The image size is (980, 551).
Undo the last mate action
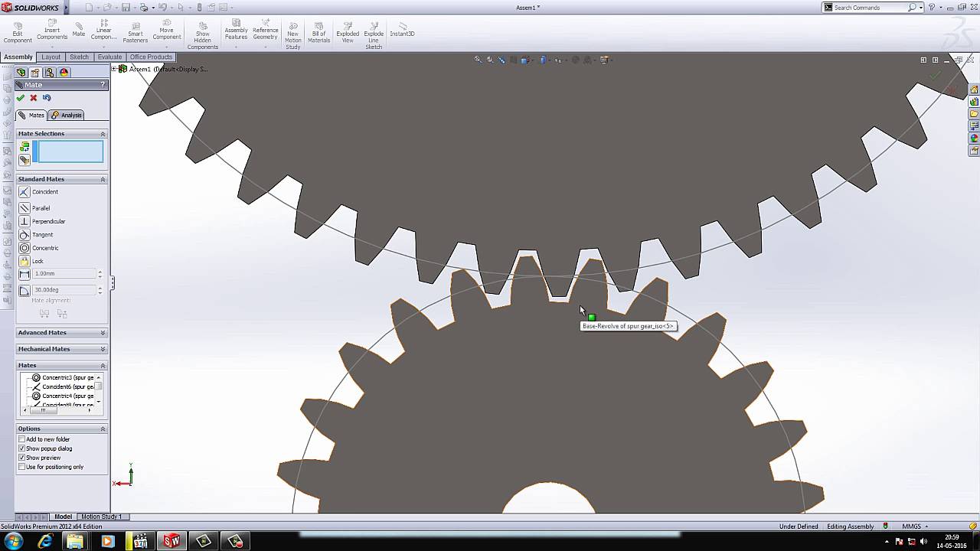(x=47, y=98)
